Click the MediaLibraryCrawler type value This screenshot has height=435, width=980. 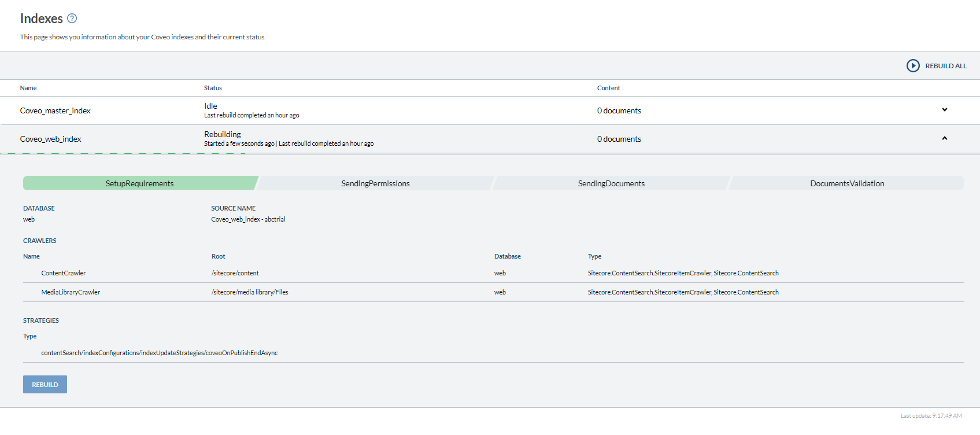point(683,292)
